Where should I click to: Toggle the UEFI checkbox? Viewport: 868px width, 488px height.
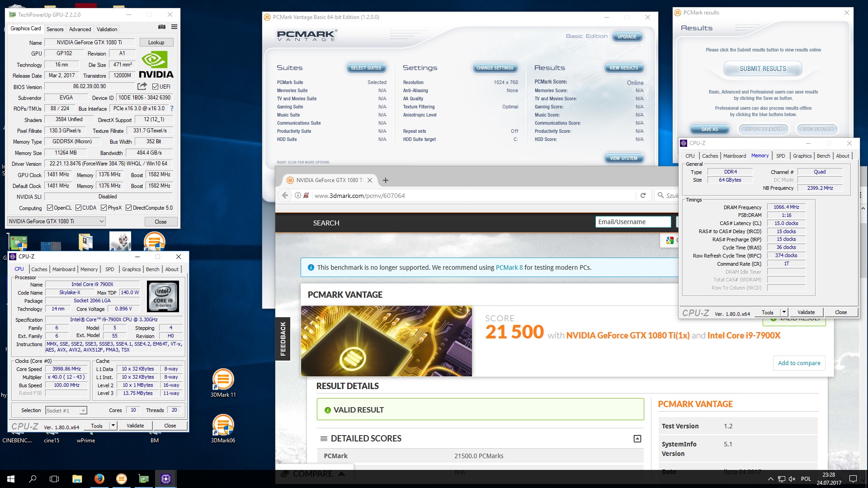pos(155,86)
